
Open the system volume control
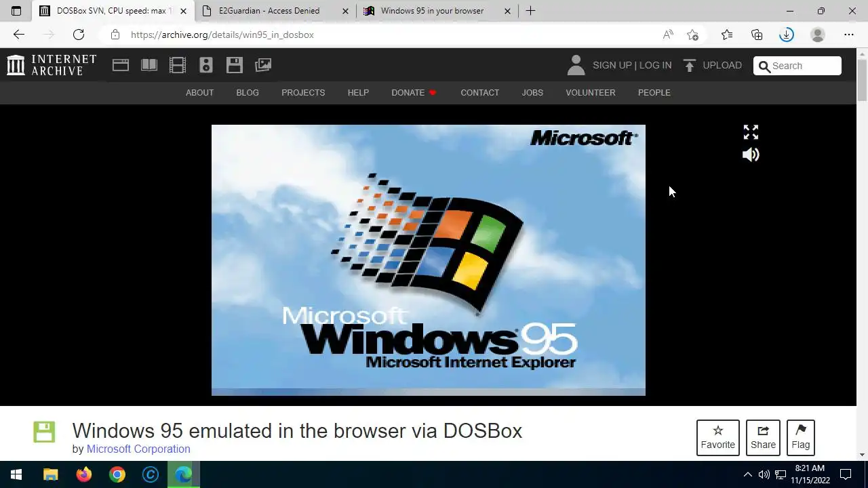pos(764,474)
